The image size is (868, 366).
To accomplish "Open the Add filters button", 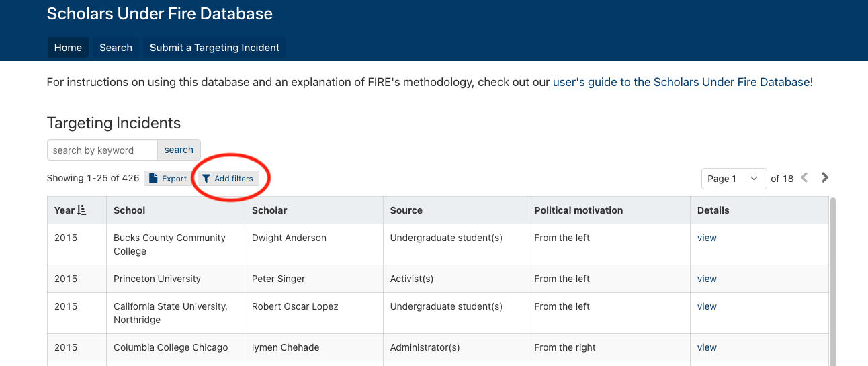I will (228, 179).
